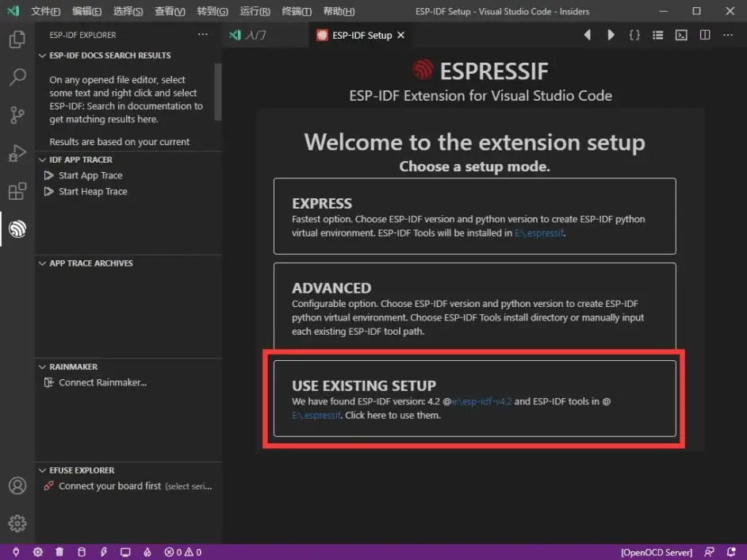Choose the EXPRESS setup mode
Screen dimensions: 747x560
coord(474,216)
